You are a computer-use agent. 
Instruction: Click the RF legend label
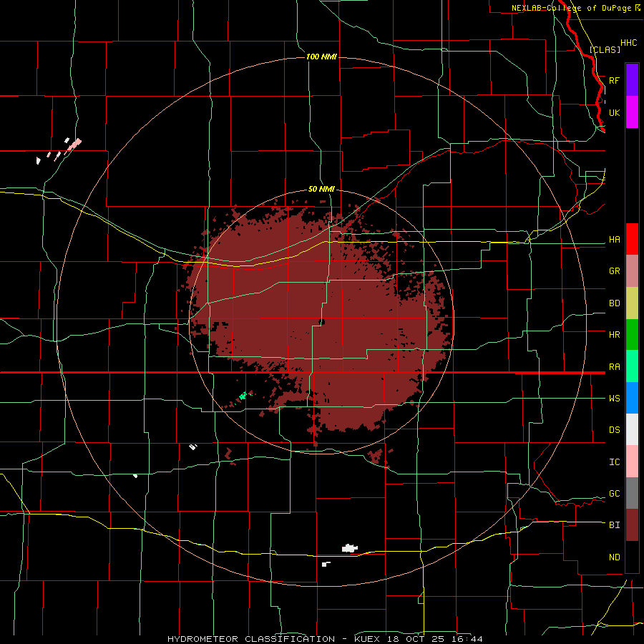tap(614, 80)
